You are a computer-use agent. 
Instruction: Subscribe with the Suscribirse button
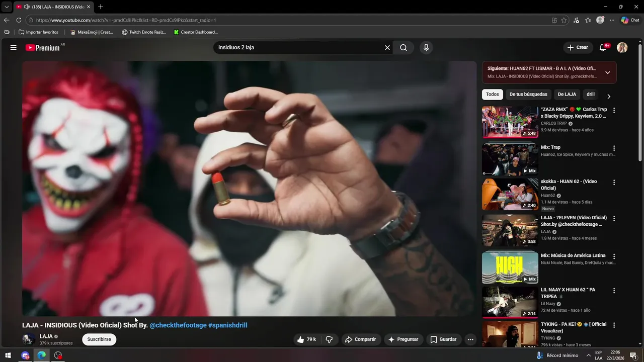99,339
